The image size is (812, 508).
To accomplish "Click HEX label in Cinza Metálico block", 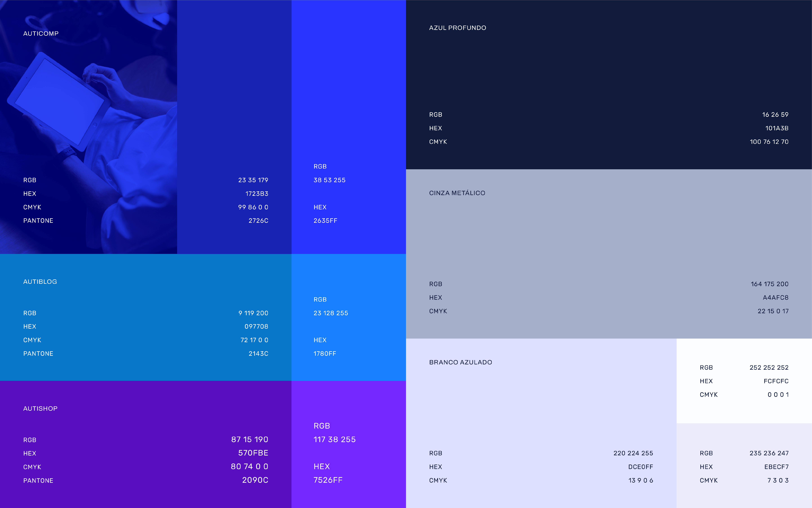I will click(435, 298).
